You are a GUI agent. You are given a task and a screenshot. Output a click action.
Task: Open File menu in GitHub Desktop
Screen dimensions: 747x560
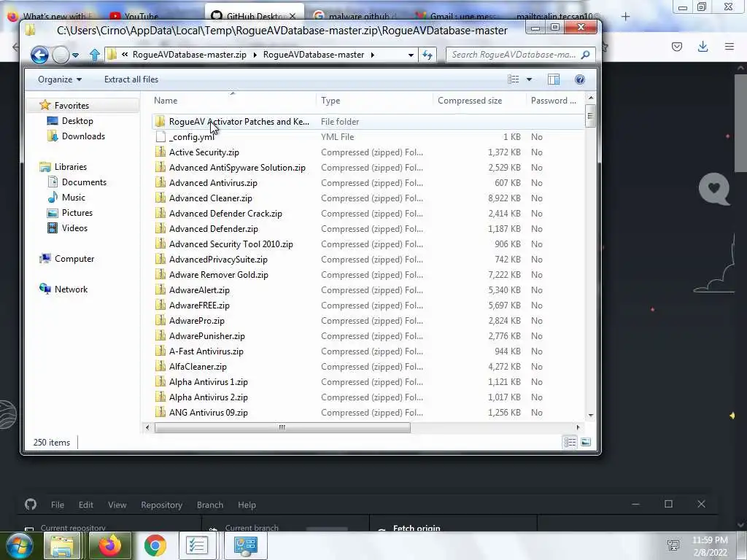[57, 505]
